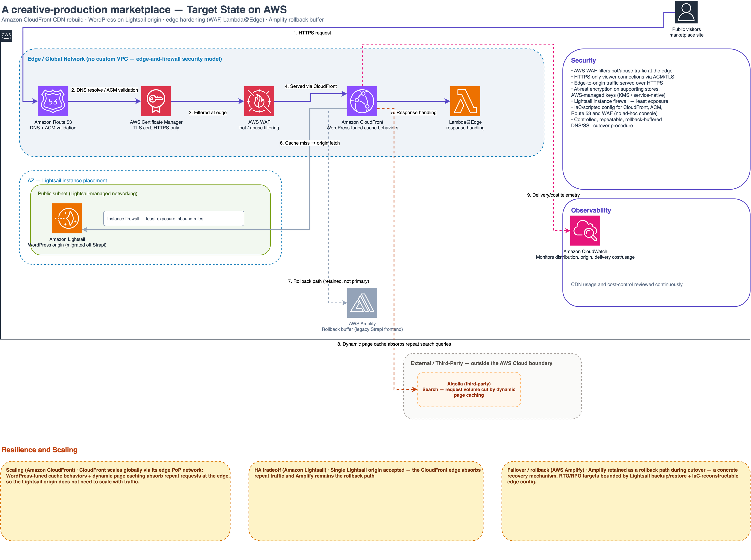
Task: Select the AWS Certificate Manager icon
Action: tap(156, 101)
